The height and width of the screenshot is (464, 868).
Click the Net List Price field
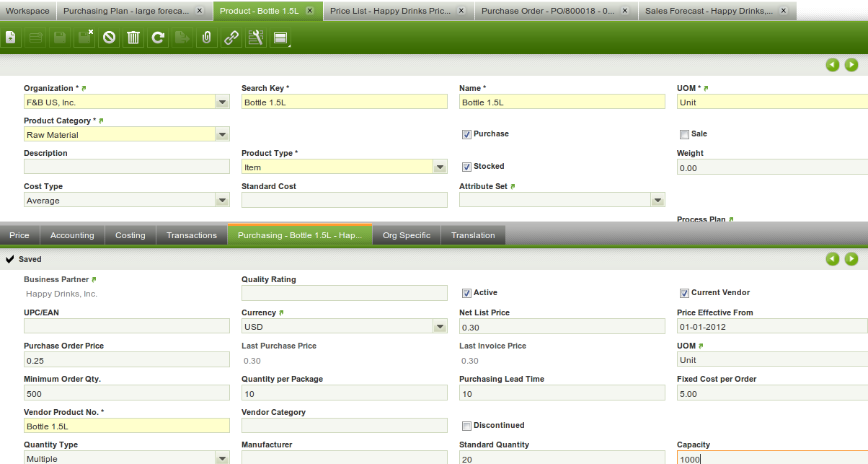(562, 328)
